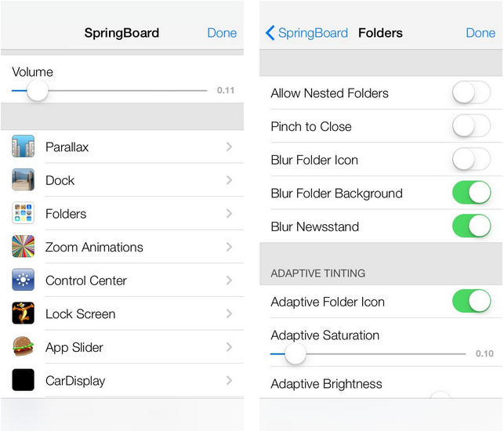
Task: Click the Volume slider knob
Action: (x=38, y=91)
